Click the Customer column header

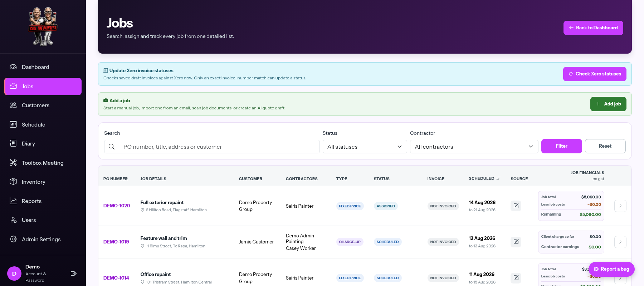pos(250,179)
